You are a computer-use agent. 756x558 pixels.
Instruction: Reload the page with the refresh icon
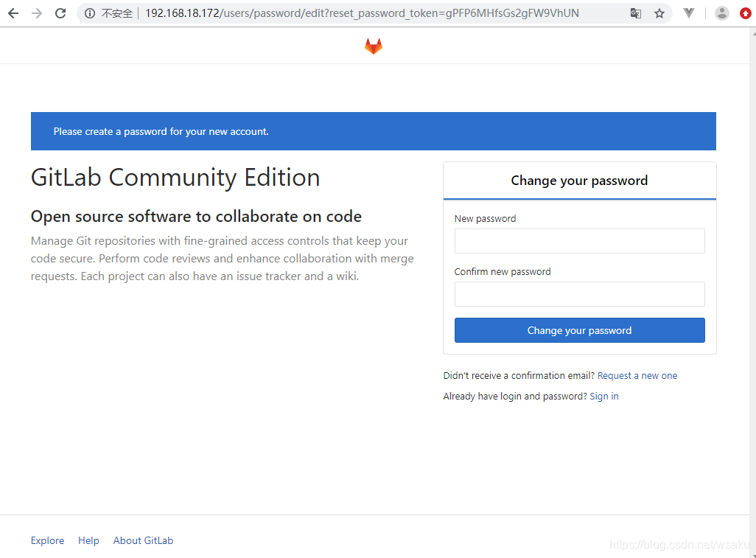[60, 13]
